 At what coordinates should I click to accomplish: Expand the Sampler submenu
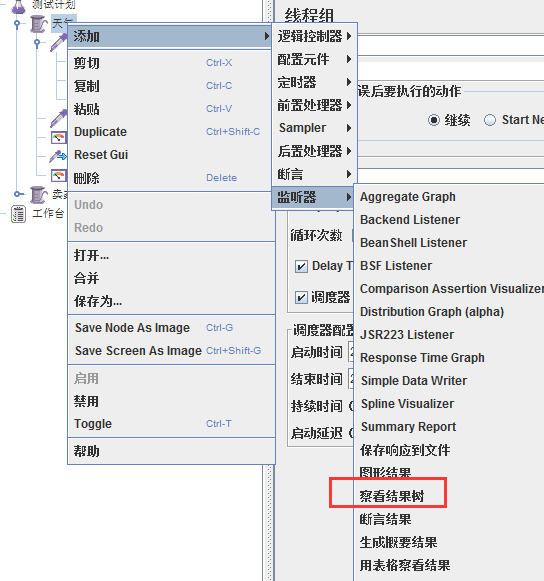click(314, 128)
